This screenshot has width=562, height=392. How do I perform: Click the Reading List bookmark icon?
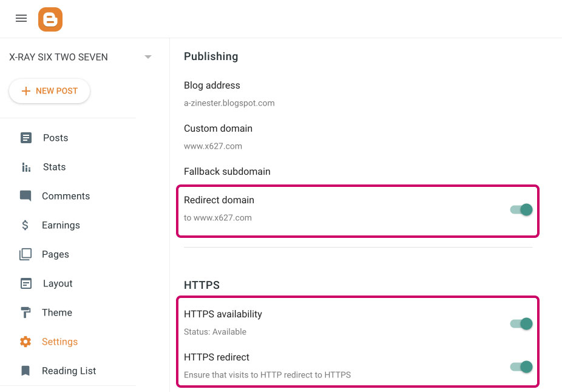click(x=25, y=371)
